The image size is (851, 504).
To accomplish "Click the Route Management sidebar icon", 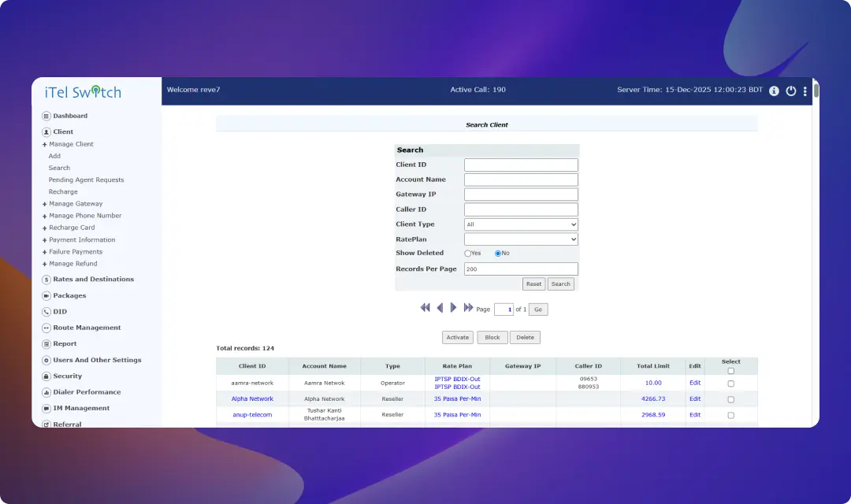I will click(x=46, y=328).
